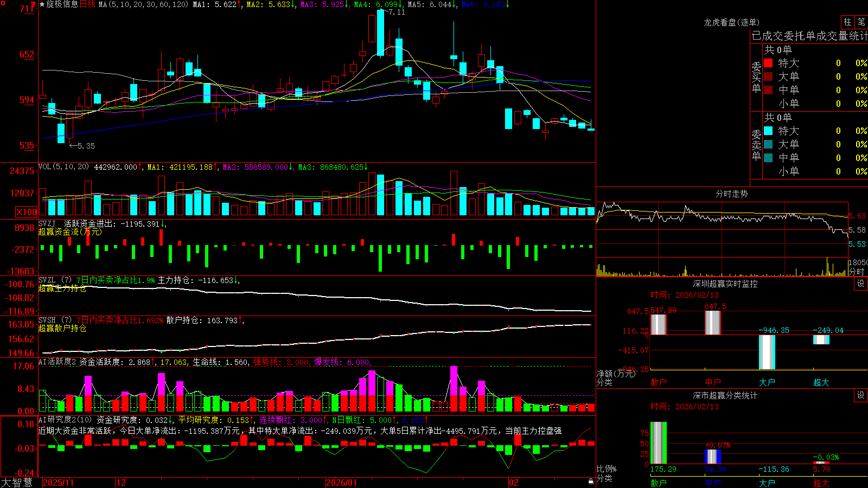The width and height of the screenshot is (868, 488).
Task: Click the -249.04 超大 net amount bar
Action: [x=821, y=339]
